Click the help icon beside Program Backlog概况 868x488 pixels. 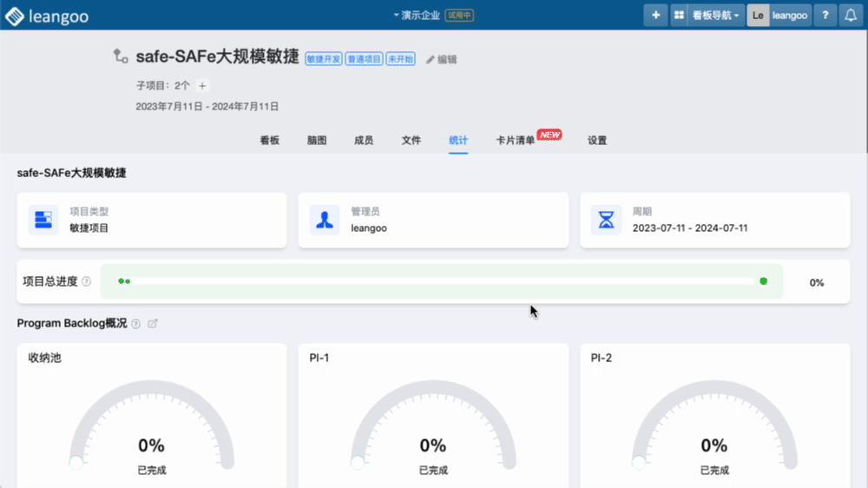tap(135, 324)
